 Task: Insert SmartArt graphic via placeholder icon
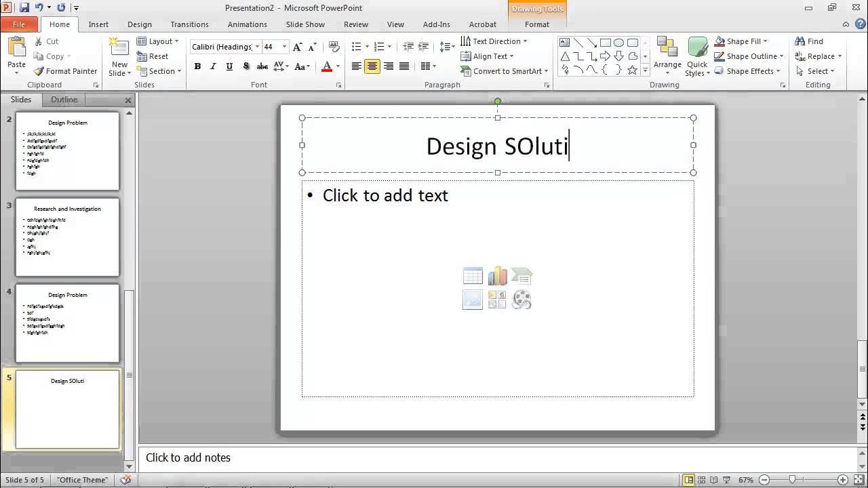[x=521, y=276]
